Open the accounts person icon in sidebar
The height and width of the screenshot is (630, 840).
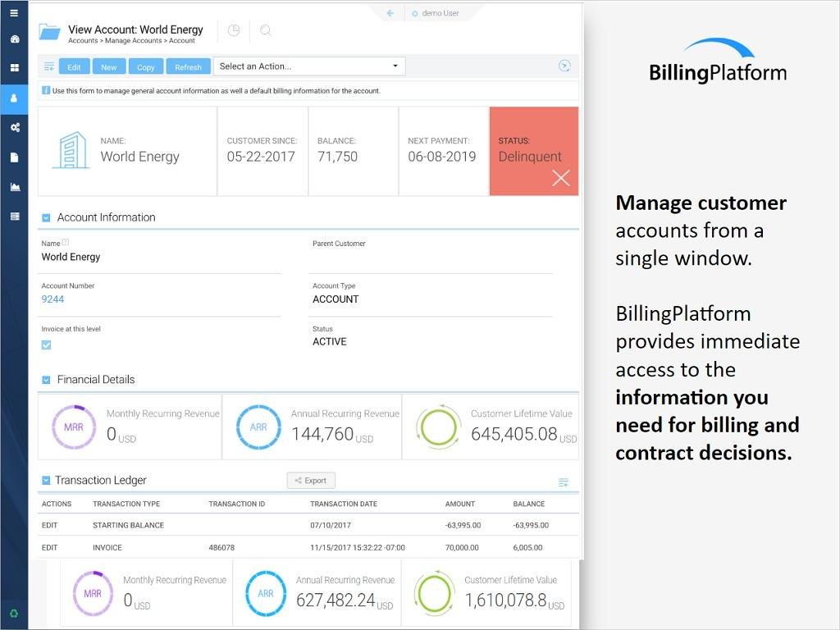[x=14, y=98]
